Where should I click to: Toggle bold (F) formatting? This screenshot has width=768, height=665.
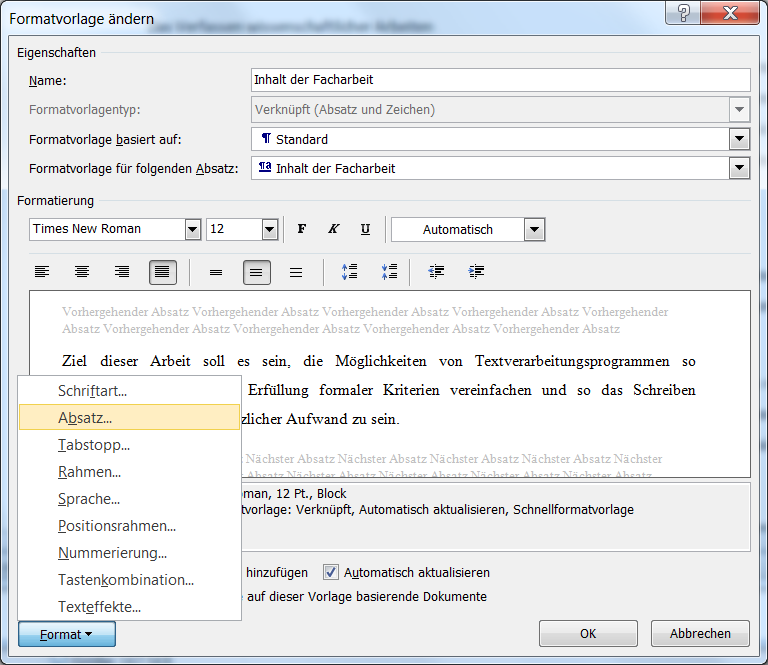[302, 229]
